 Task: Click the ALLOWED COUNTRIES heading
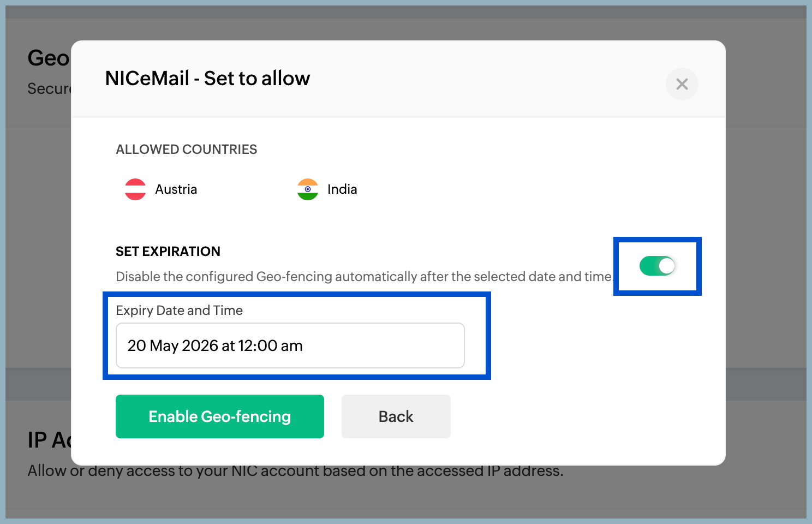(x=186, y=150)
